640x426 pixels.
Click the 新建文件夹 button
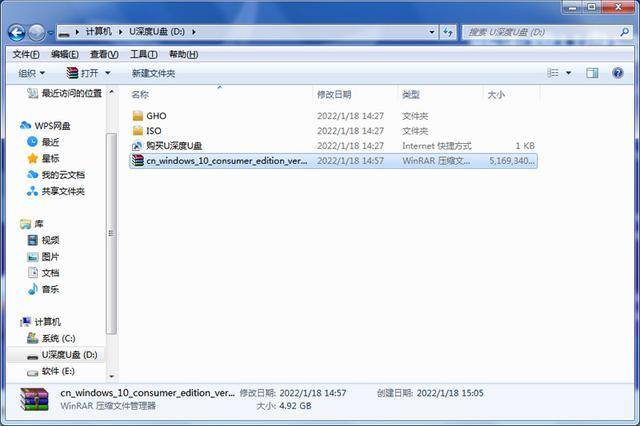(x=153, y=73)
